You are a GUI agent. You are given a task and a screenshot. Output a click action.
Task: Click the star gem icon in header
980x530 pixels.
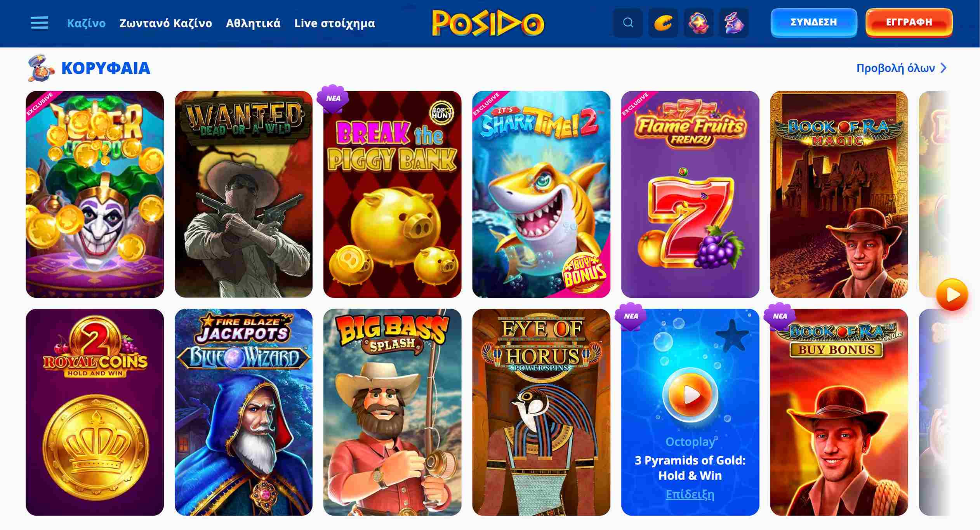[x=699, y=23]
